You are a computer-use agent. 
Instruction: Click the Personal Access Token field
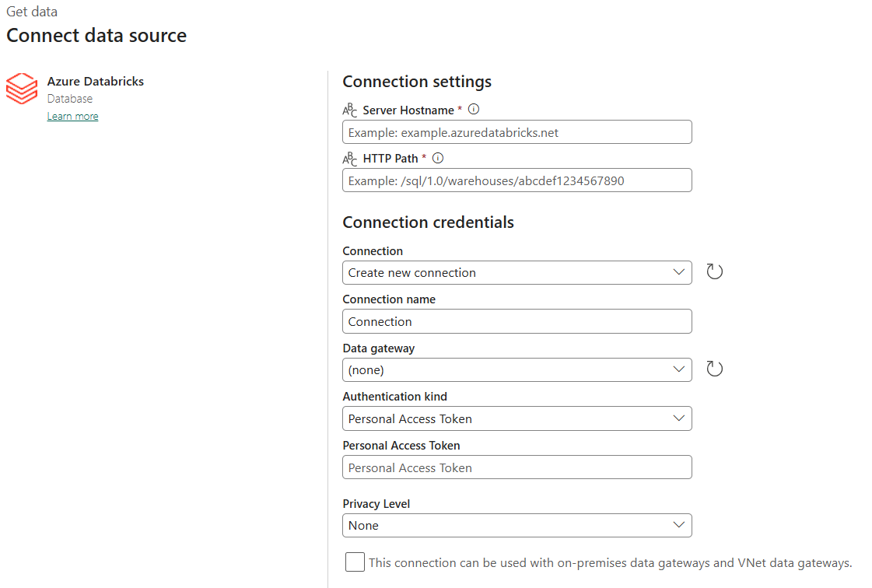pos(517,467)
